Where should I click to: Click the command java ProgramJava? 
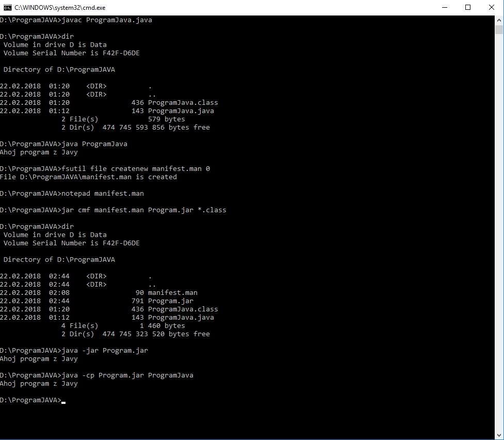point(94,144)
